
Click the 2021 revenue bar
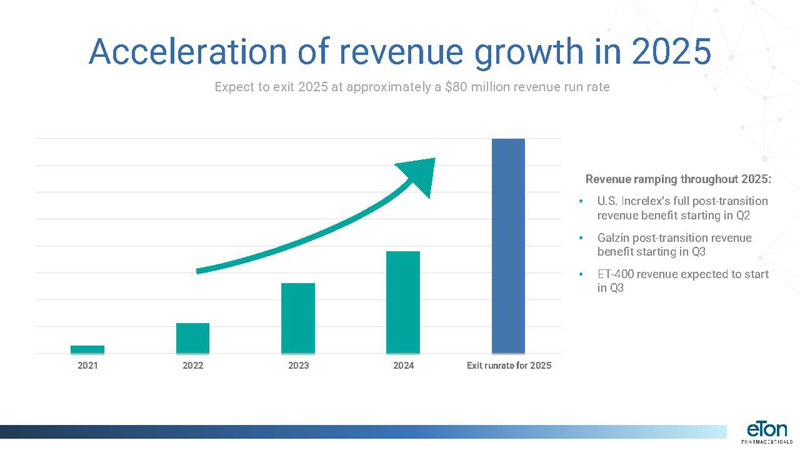tap(87, 349)
